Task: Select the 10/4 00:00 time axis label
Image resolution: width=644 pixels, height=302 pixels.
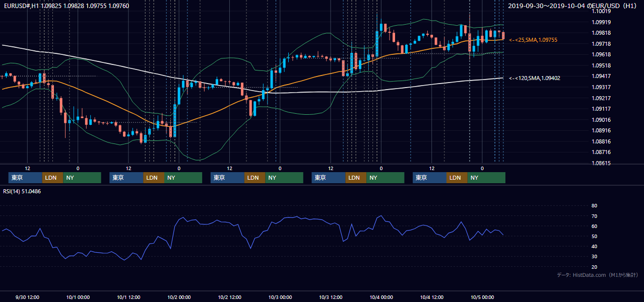Action: coord(381,297)
